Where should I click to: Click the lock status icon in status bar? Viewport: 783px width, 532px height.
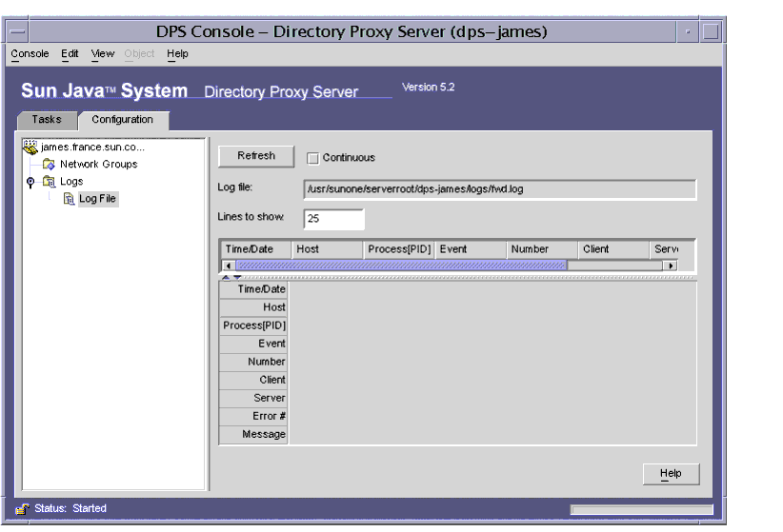22,508
